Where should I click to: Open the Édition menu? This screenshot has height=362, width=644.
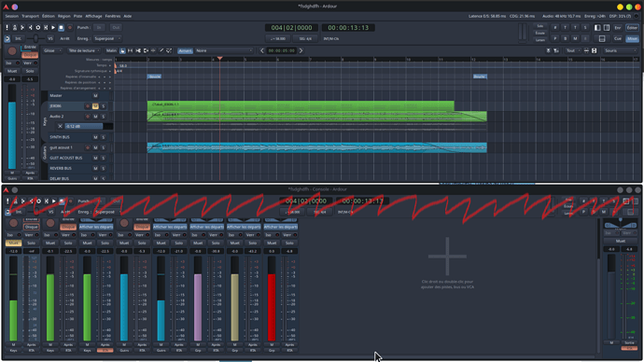click(48, 16)
